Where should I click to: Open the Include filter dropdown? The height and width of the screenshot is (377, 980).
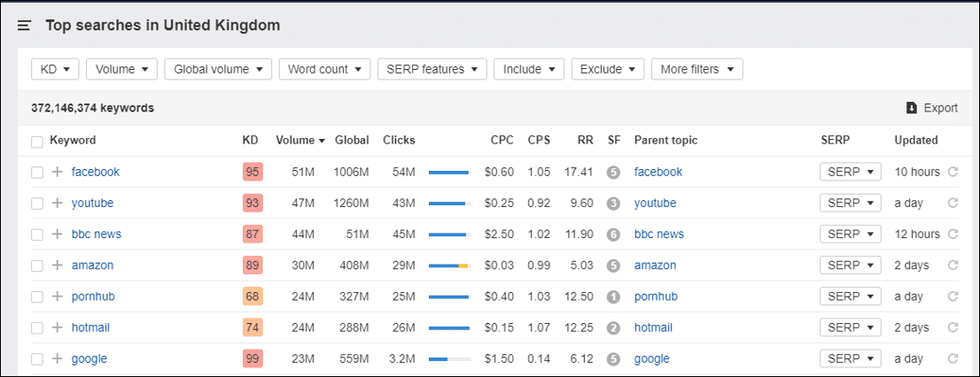click(529, 69)
